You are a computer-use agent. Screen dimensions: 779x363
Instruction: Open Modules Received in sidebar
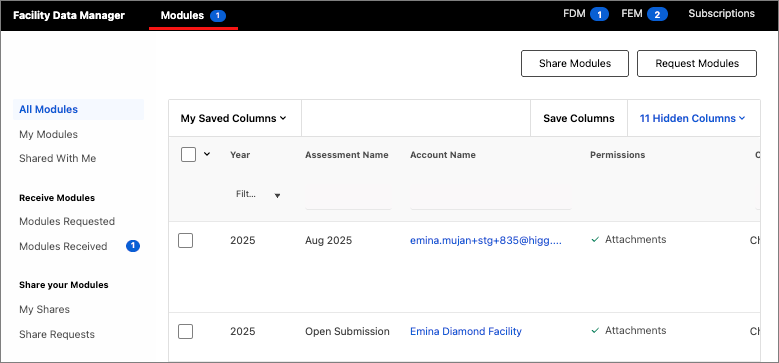(63, 246)
